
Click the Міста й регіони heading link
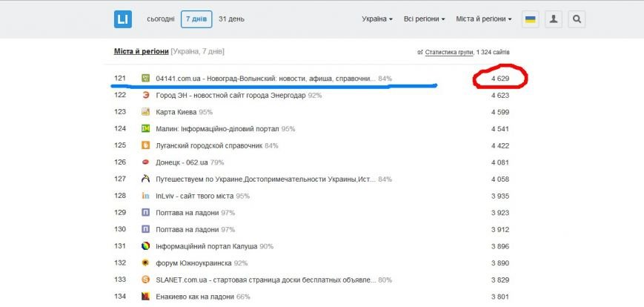pos(142,51)
